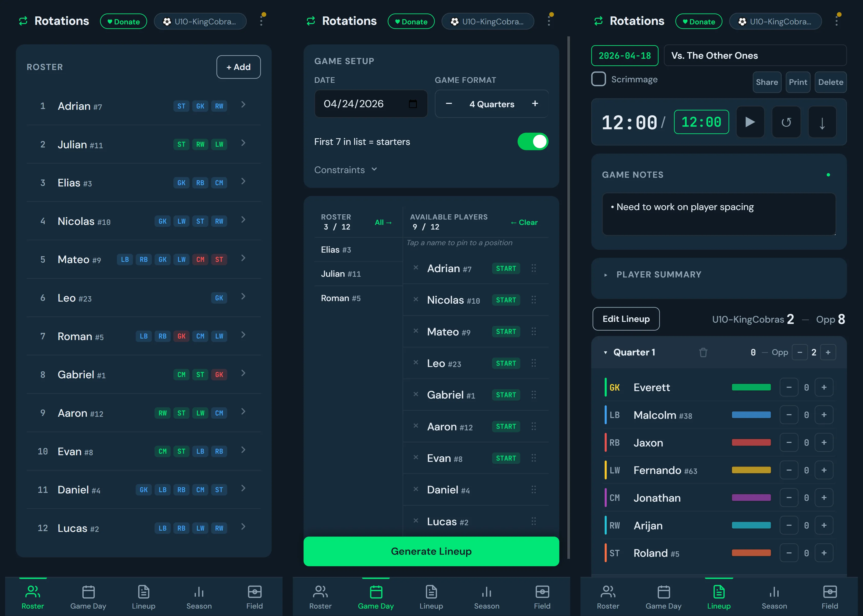Increase Quarter 1 opponent score
The height and width of the screenshot is (616, 863).
[828, 352]
